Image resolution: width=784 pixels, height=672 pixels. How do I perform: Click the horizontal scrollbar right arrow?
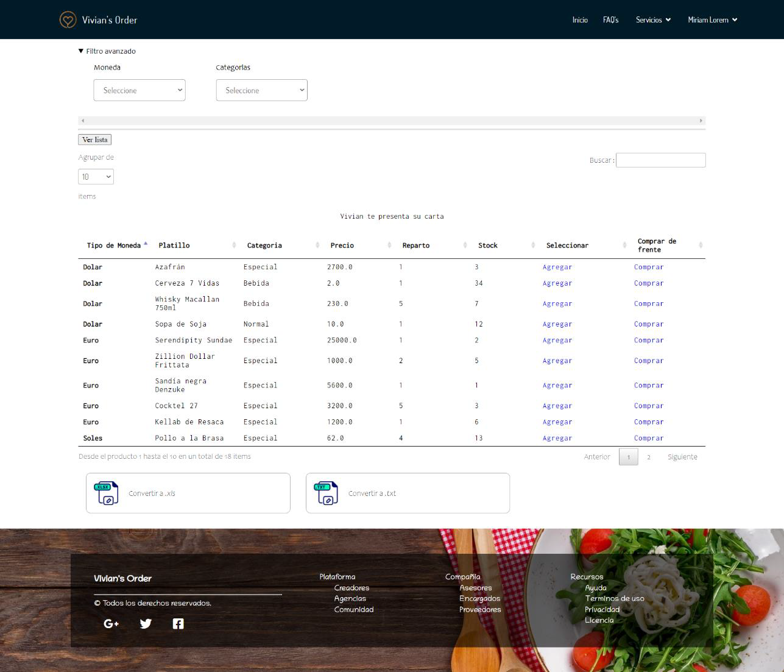click(x=701, y=121)
